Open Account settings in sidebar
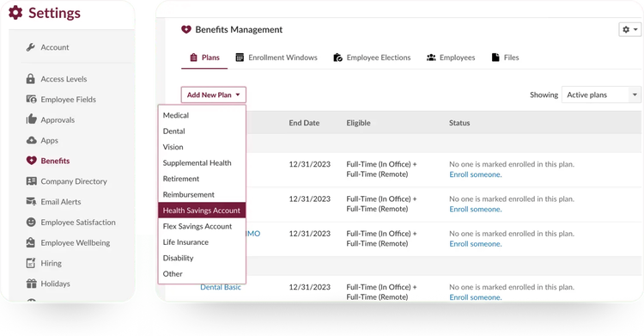This screenshot has height=336, width=644. pos(55,47)
